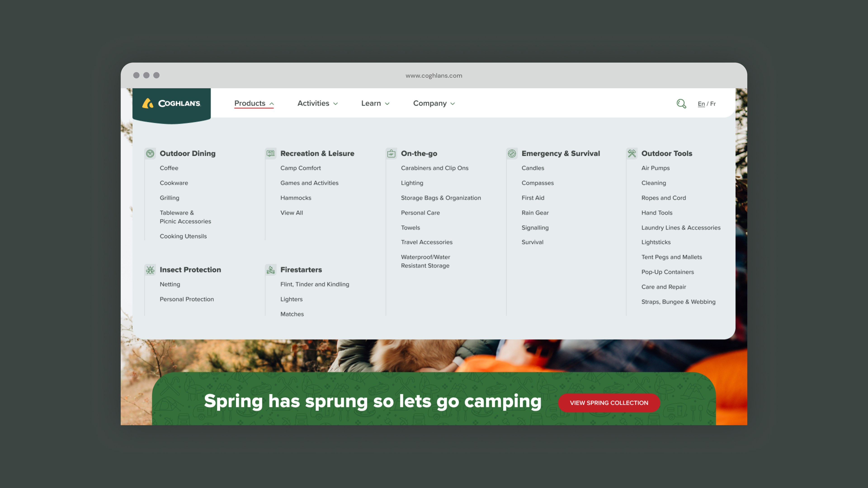The image size is (868, 488).
Task: Click the Outdoor Tools crossed tools icon
Action: 632,154
